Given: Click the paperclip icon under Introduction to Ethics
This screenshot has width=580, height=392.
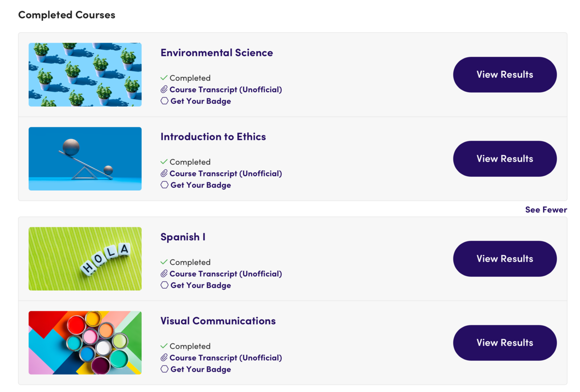Looking at the screenshot, I should coord(164,173).
